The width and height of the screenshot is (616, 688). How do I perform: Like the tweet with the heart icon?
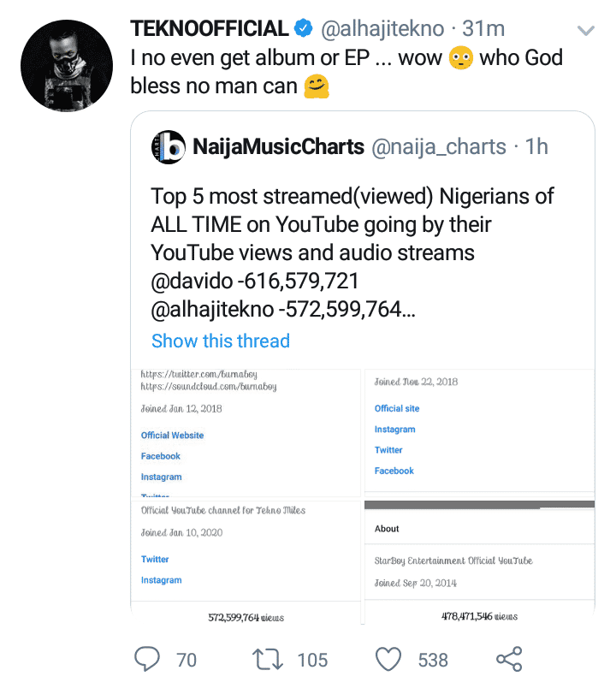point(389,659)
